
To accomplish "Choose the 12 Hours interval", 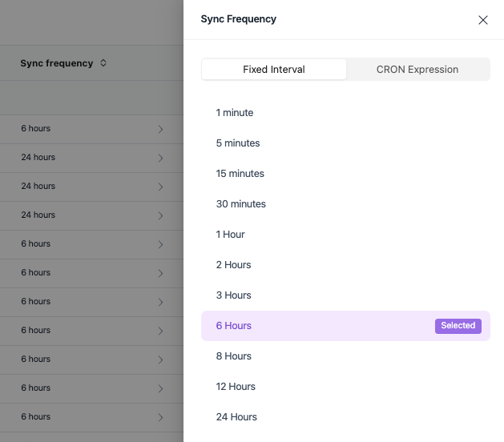I will pyautogui.click(x=236, y=387).
